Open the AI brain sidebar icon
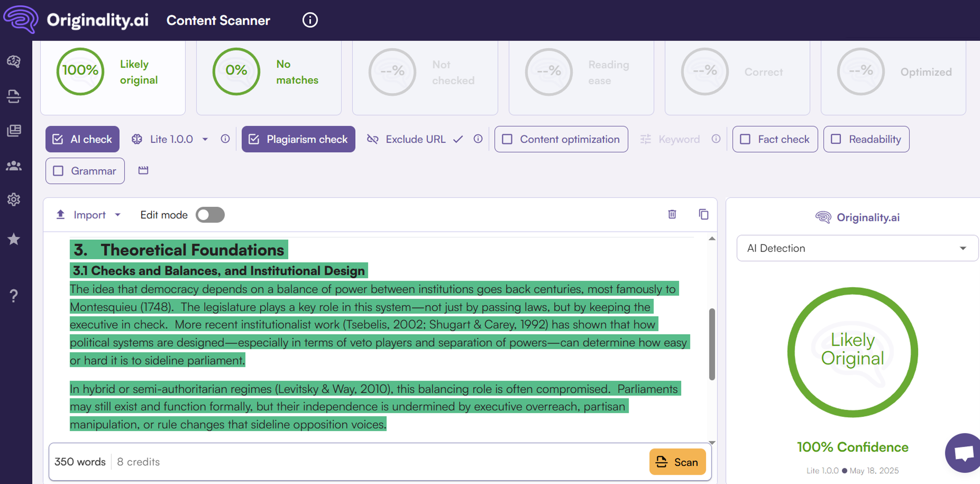Image resolution: width=980 pixels, height=484 pixels. pos(14,61)
